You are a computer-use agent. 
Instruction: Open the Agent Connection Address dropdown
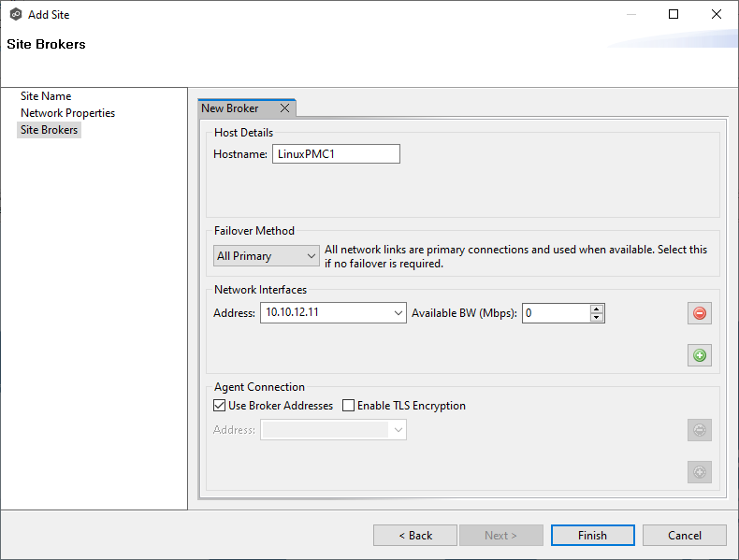click(398, 430)
